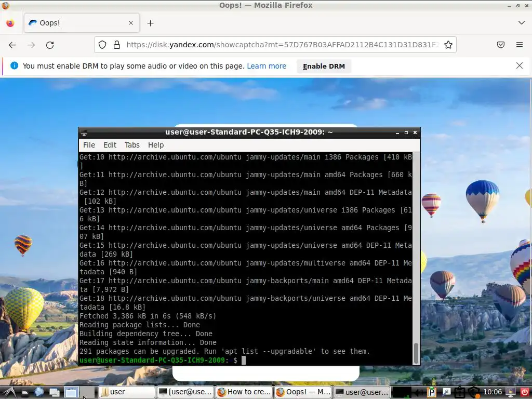Click the site padlock security icon
This screenshot has height=399, width=532.
point(117,45)
